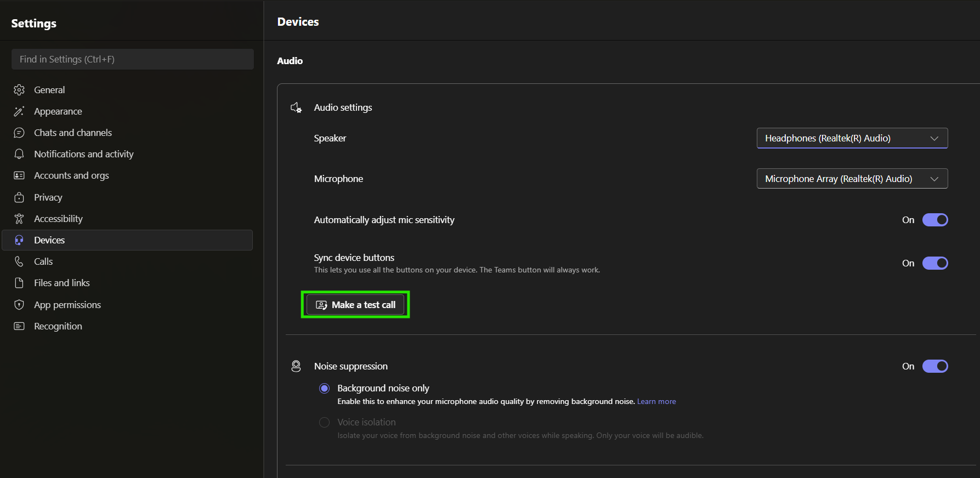Click the Accounts and orgs card icon
This screenshot has height=478, width=980.
click(19, 175)
